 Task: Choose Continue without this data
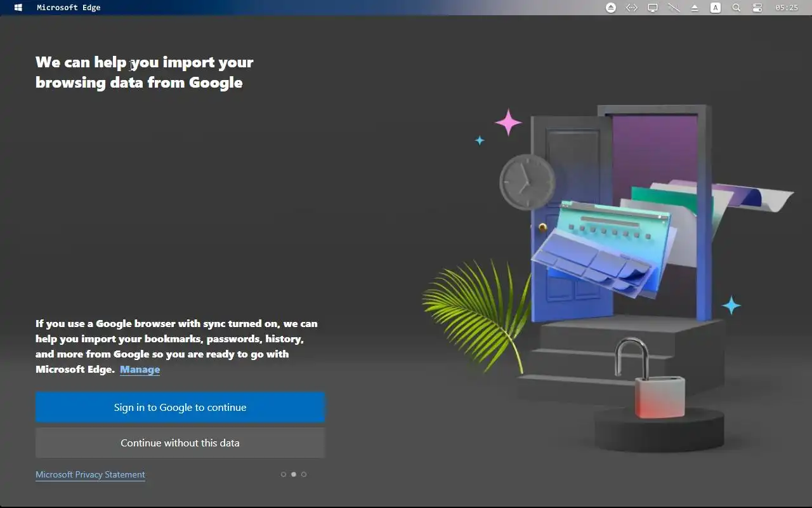click(x=180, y=443)
